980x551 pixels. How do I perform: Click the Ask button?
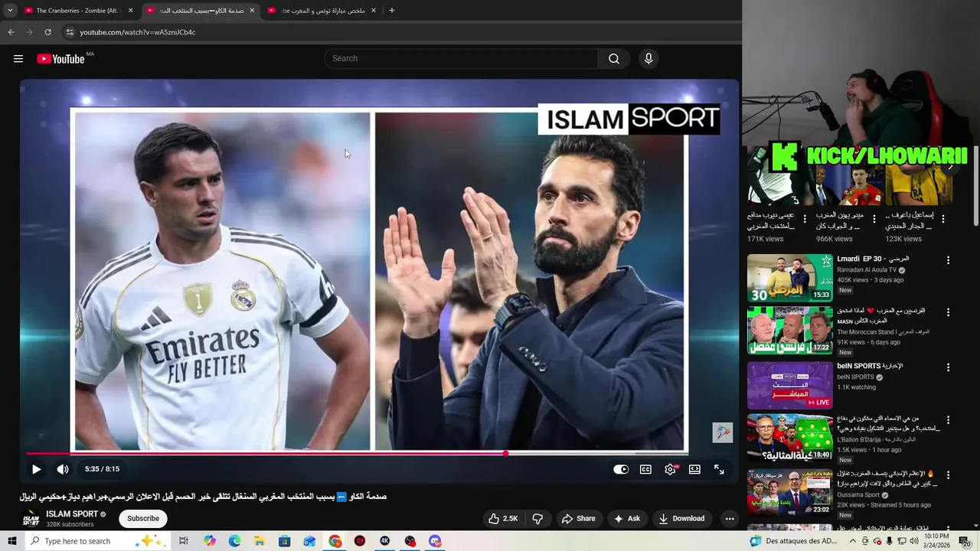click(x=626, y=519)
